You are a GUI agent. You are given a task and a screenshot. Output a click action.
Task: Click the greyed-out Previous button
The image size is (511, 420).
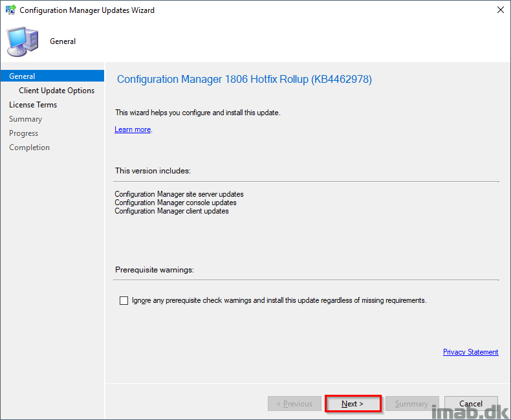click(294, 404)
